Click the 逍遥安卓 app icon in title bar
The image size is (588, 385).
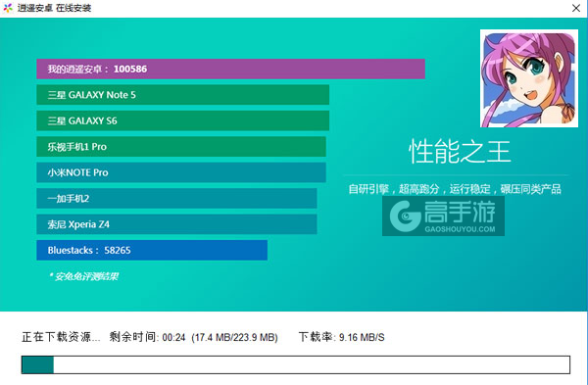8,8
